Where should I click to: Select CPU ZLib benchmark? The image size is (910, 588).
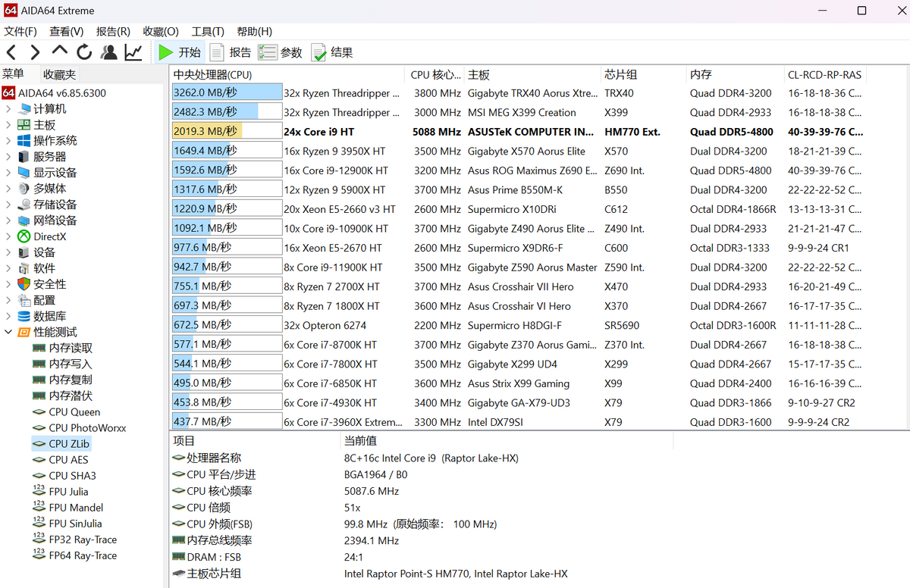(61, 444)
